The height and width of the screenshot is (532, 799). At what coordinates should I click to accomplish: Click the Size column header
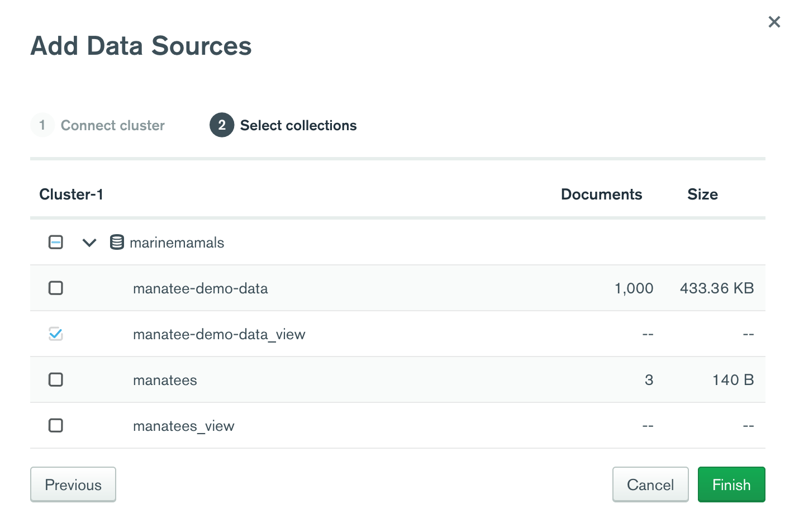click(702, 194)
